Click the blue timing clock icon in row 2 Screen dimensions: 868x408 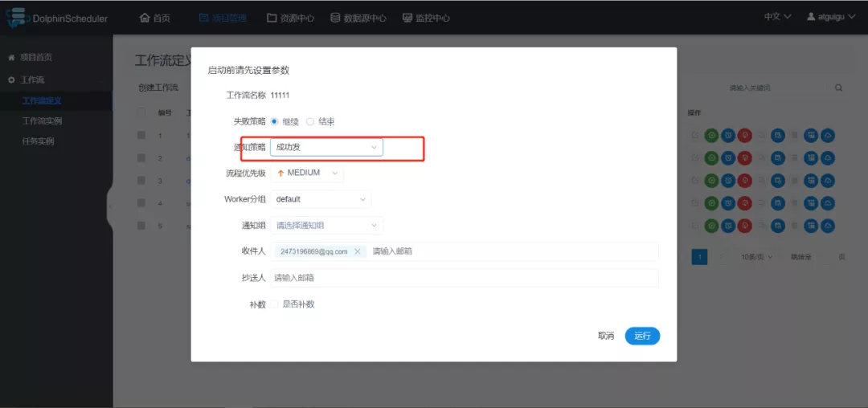tap(728, 158)
